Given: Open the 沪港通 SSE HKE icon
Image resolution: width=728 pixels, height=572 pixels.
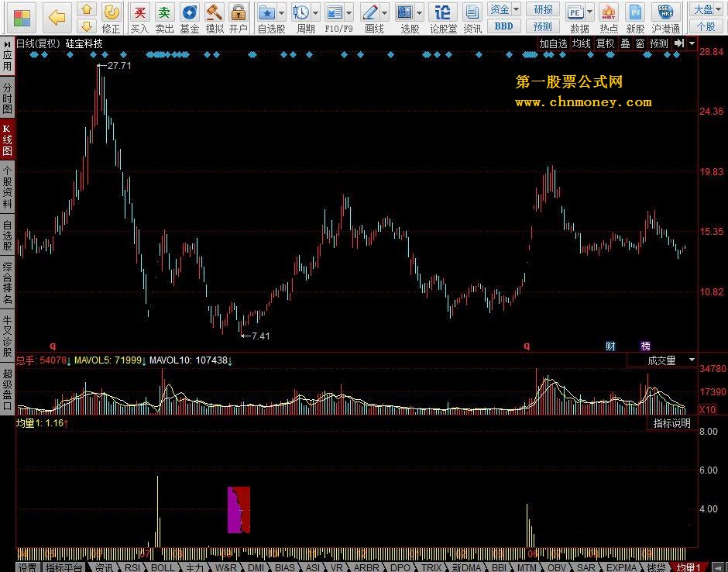Looking at the screenshot, I should (x=665, y=12).
